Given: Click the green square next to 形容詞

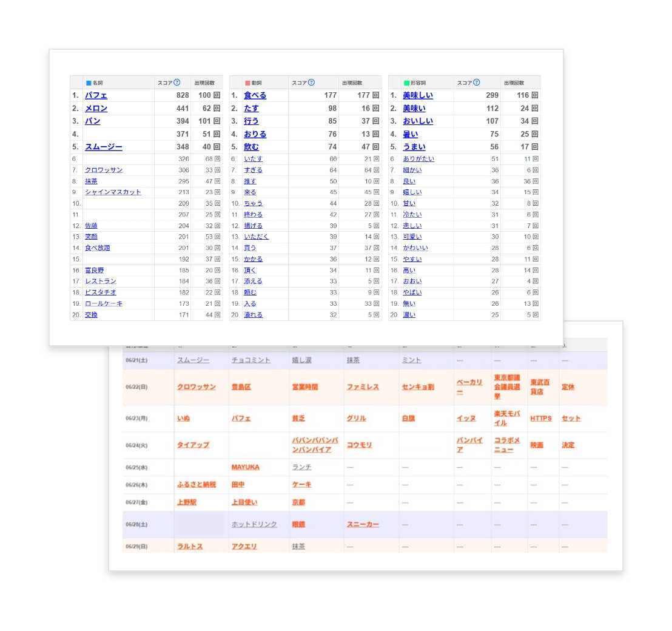Looking at the screenshot, I should pos(406,83).
